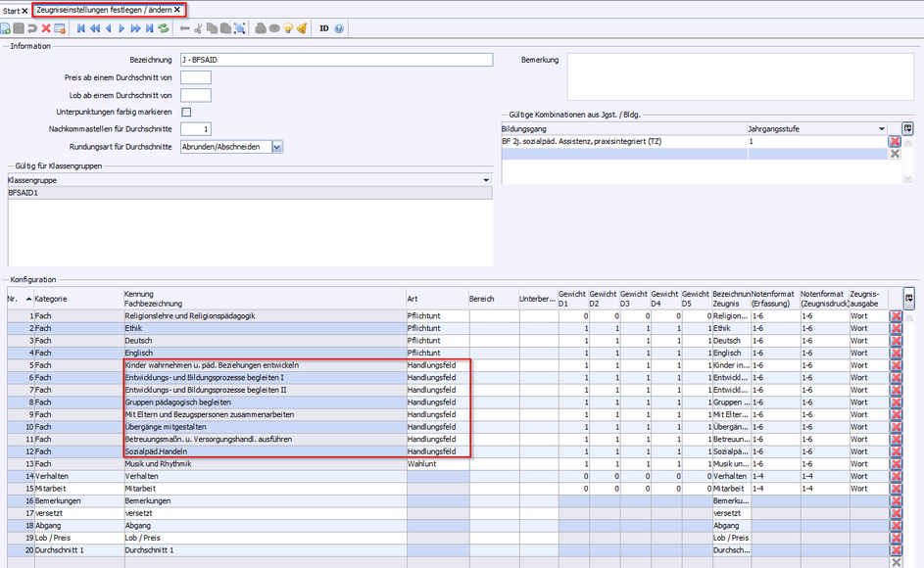
Task: Remove the BF 2j. sozialpäd. Assistenz combination
Action: pyautogui.click(x=895, y=142)
